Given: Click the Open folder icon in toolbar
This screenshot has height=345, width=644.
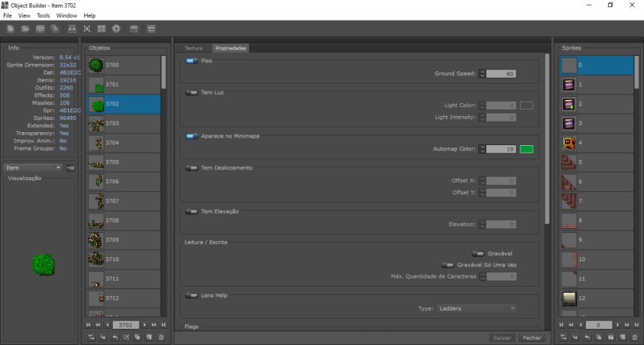Looking at the screenshot, I should click(25, 29).
